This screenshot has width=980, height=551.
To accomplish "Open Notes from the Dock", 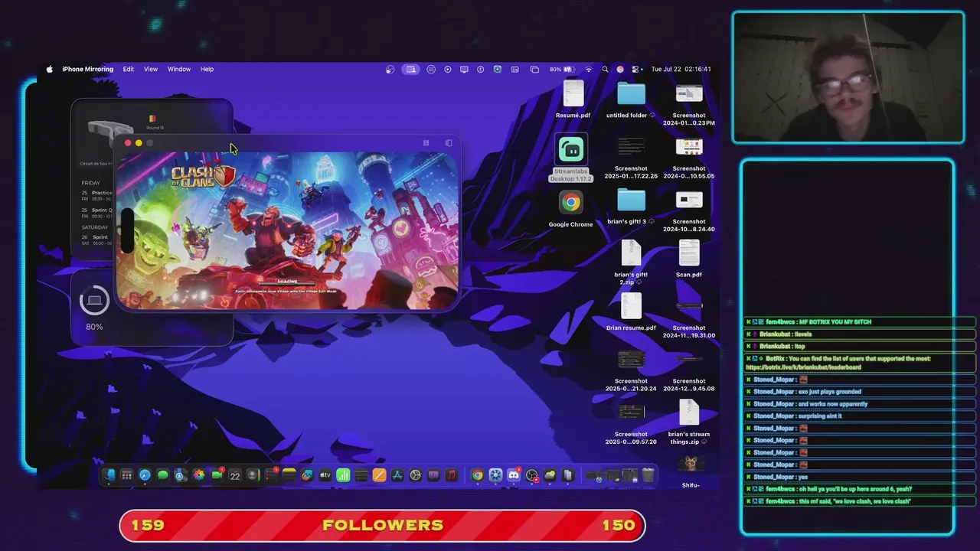I will 289,475.
